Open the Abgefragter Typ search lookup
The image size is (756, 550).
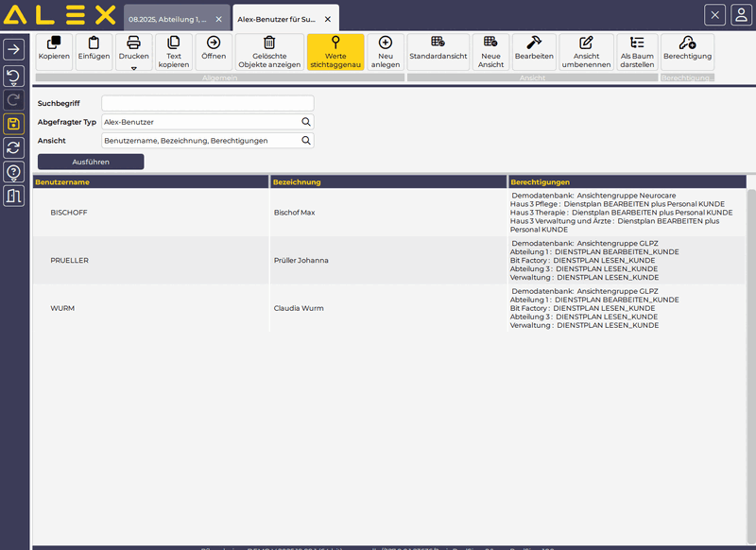coord(306,122)
